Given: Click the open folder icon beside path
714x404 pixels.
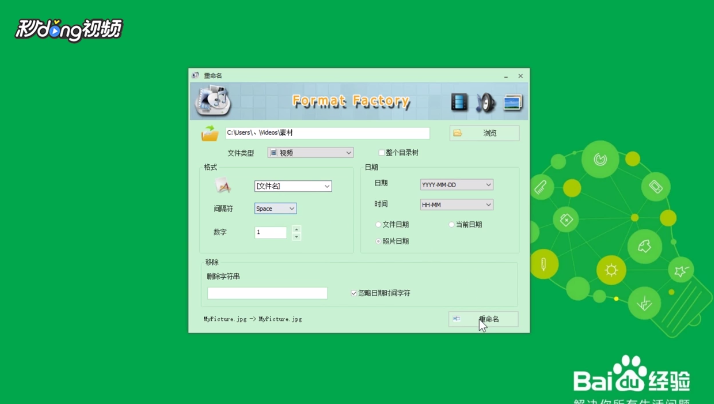Looking at the screenshot, I should click(210, 133).
